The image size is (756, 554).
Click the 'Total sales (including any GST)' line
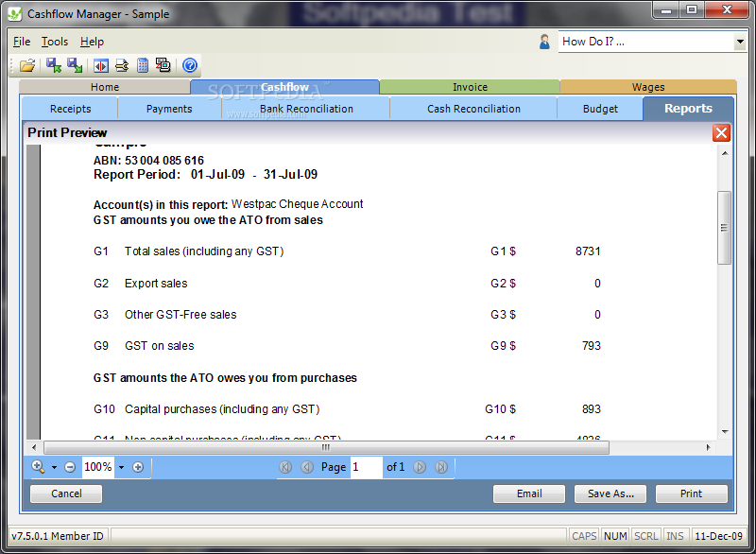click(204, 251)
